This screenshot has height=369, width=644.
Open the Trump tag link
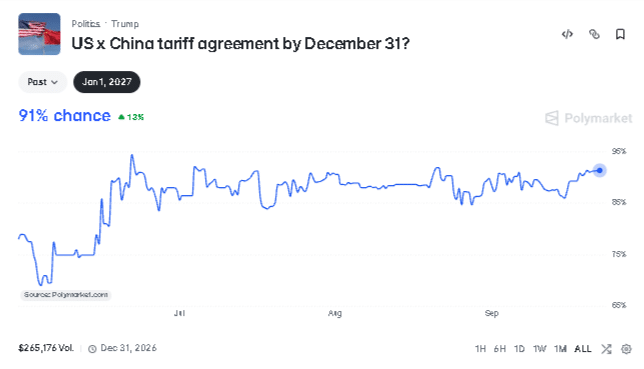[x=125, y=24]
